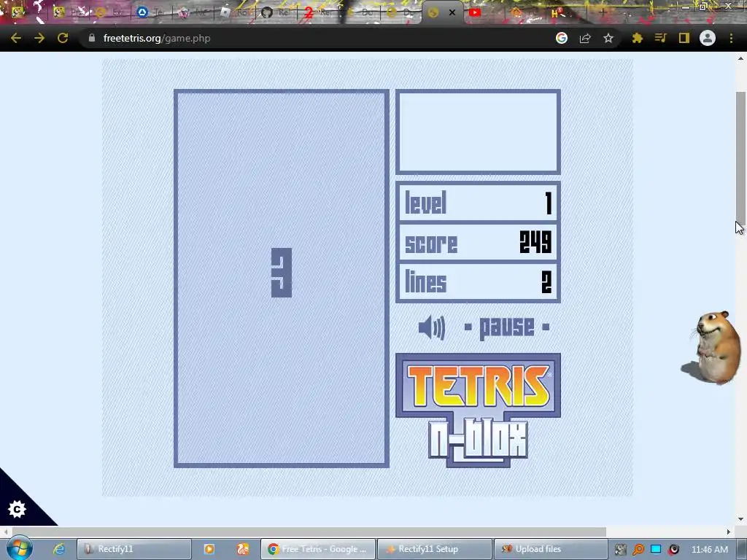Open Rectify11 taskbar window
Viewport: 747px width, 560px height.
click(134, 549)
